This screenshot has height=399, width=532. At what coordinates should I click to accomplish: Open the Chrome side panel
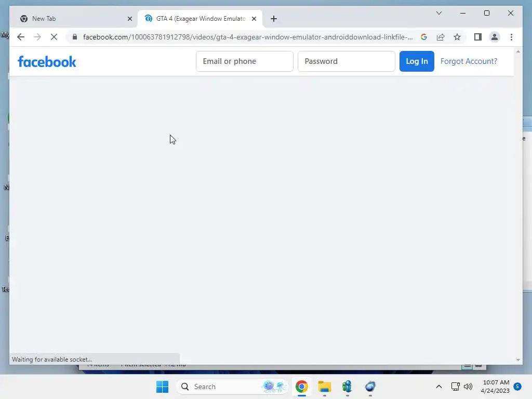[x=478, y=37]
